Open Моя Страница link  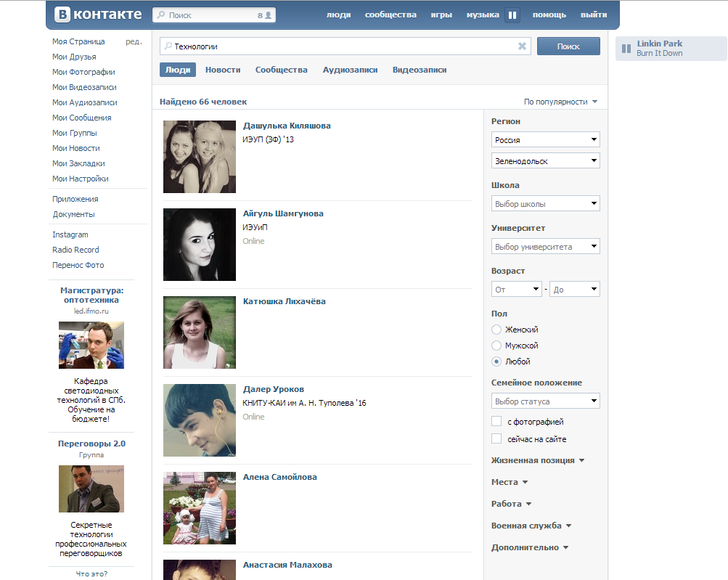click(x=78, y=41)
